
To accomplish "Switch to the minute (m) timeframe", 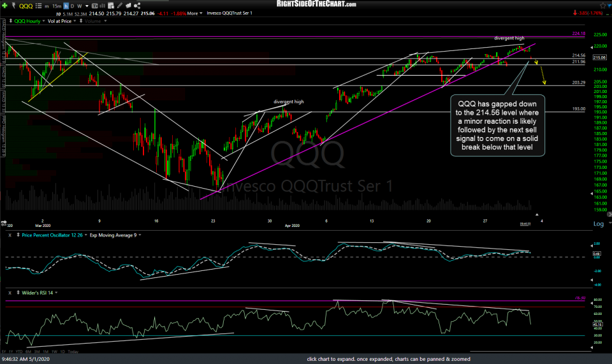I will point(47,6).
